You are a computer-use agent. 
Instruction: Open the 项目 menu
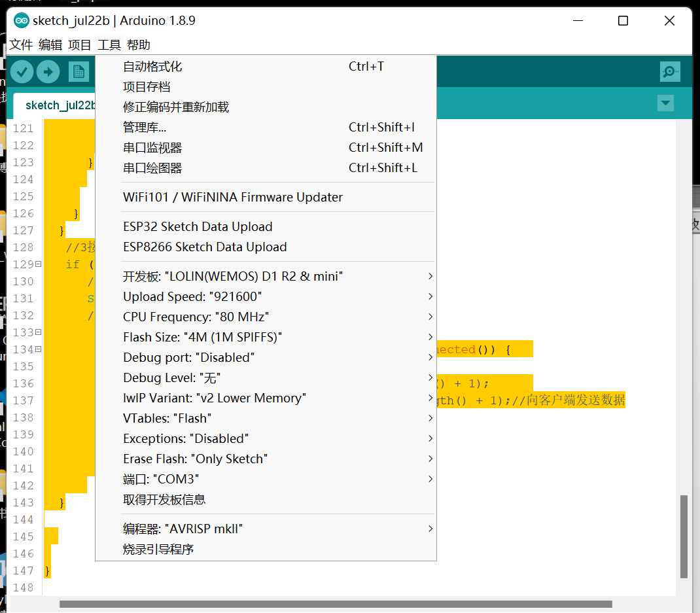point(79,44)
